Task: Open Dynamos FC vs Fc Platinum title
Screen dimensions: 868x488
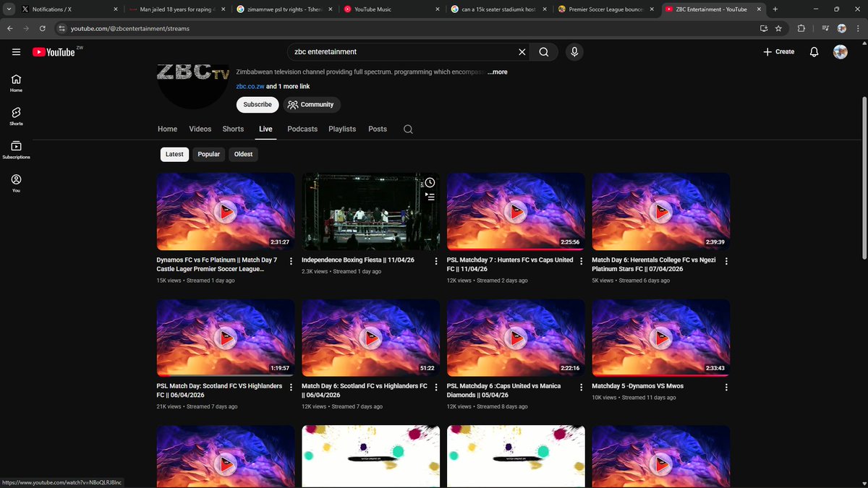Action: [x=217, y=265]
